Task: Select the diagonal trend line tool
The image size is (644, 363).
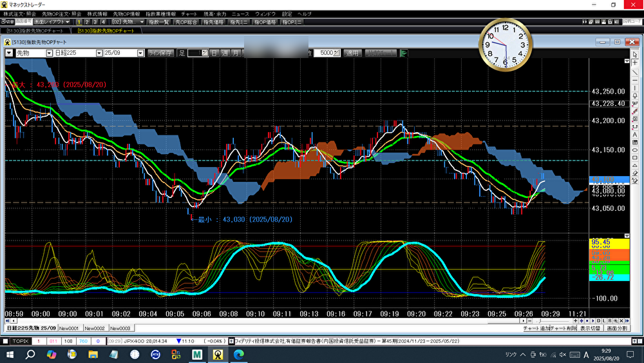Action: [635, 72]
